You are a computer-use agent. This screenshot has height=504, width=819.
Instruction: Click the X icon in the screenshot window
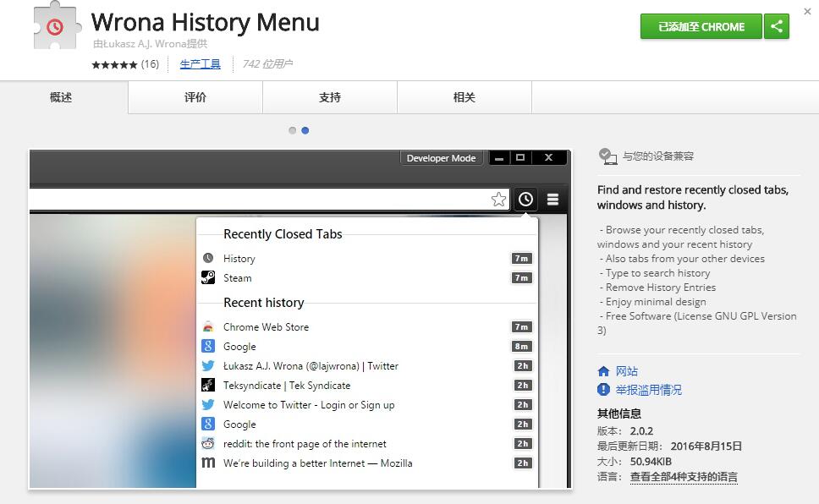(548, 158)
